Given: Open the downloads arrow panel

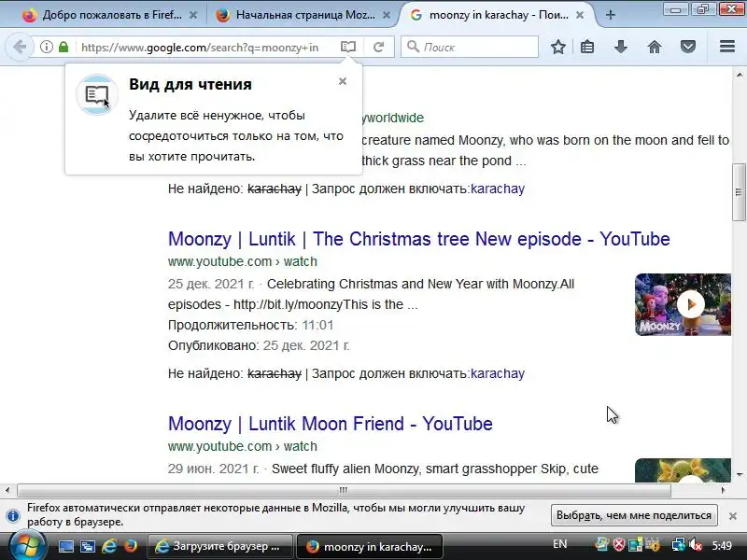Looking at the screenshot, I should pos(621,47).
